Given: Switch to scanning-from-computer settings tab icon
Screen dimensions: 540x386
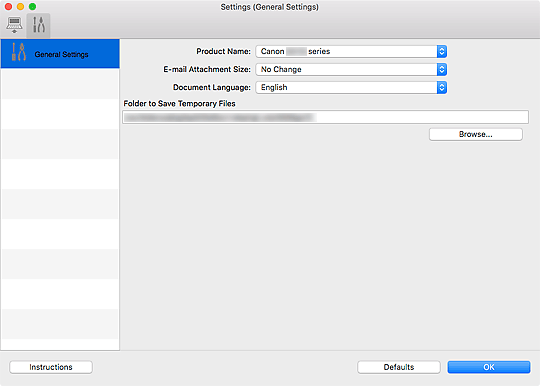Looking at the screenshot, I should pyautogui.click(x=14, y=25).
